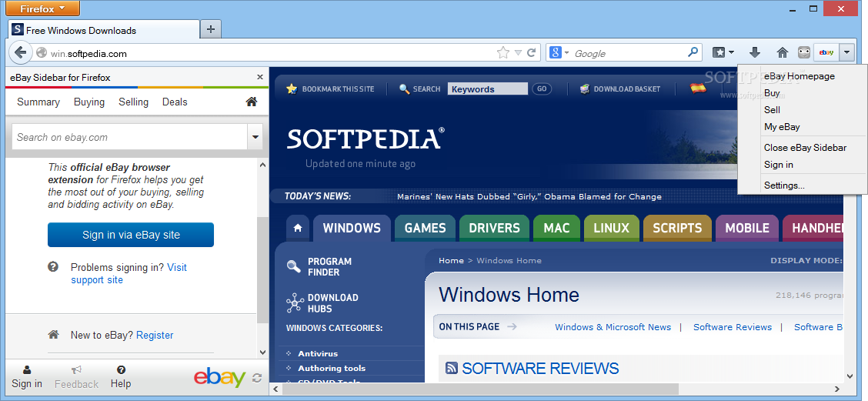Switch to the Deals sidebar tab
The width and height of the screenshot is (868, 401).
(175, 102)
